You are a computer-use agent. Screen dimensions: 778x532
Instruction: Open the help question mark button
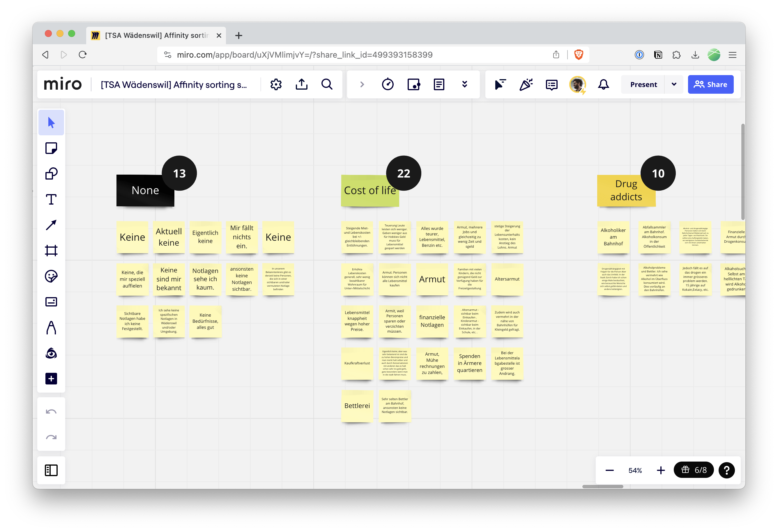(x=726, y=470)
